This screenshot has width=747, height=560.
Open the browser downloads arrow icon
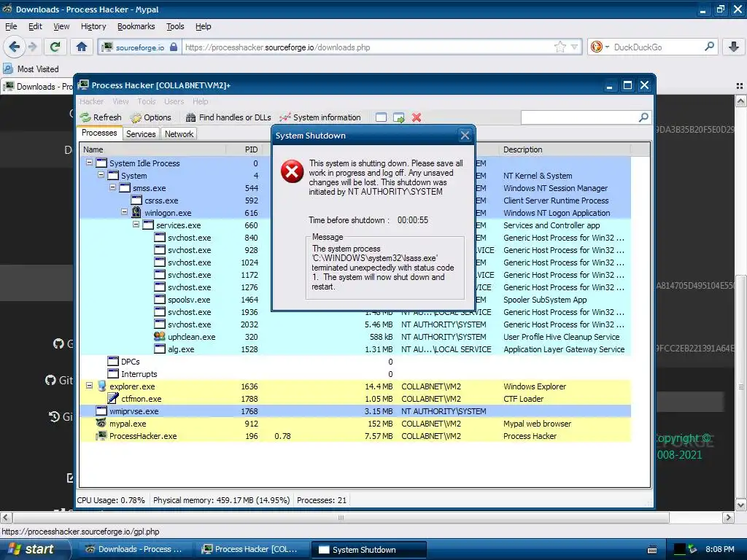(734, 47)
